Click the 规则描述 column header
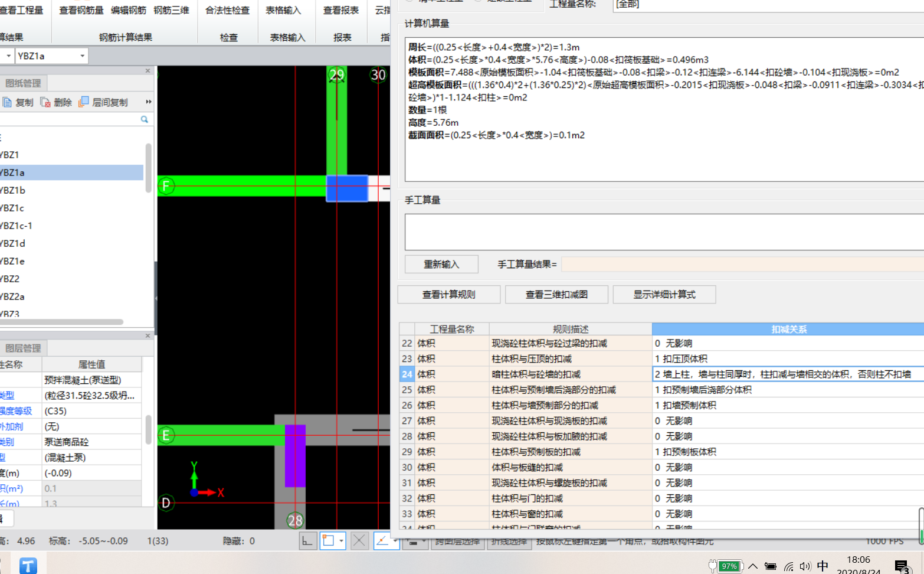 pyautogui.click(x=571, y=329)
